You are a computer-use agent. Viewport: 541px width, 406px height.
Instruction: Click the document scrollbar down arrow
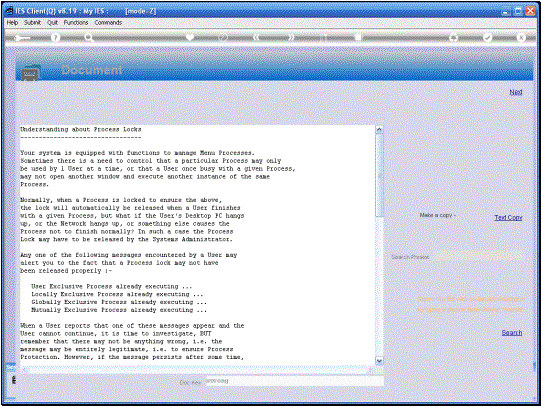point(379,361)
